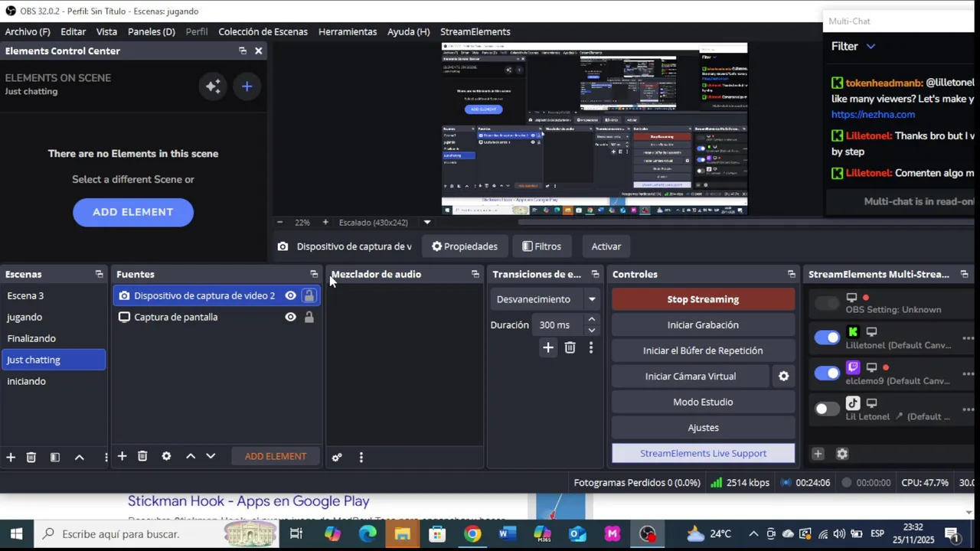Click the plus icon in Elements on Scene
This screenshot has width=980, height=551.
(x=247, y=86)
